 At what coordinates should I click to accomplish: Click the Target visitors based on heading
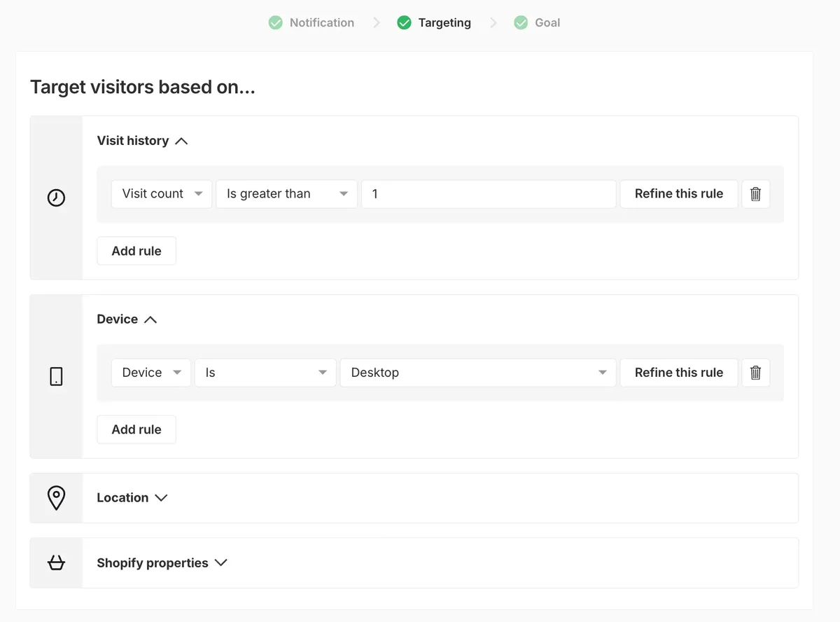click(143, 88)
